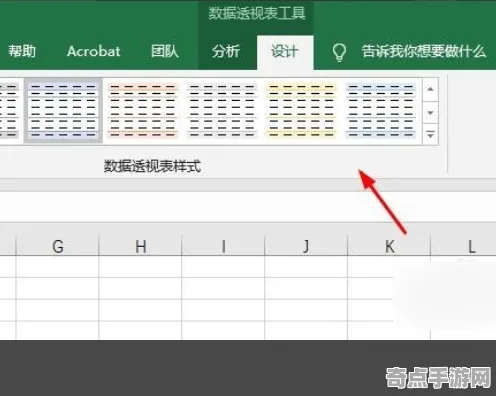
Task: Move the style gallery down one row
Action: [430, 113]
